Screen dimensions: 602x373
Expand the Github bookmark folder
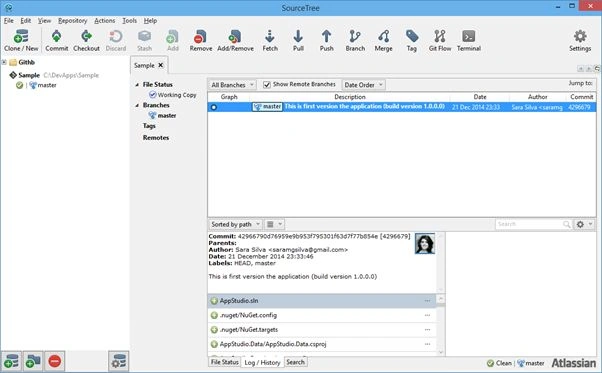pos(4,62)
